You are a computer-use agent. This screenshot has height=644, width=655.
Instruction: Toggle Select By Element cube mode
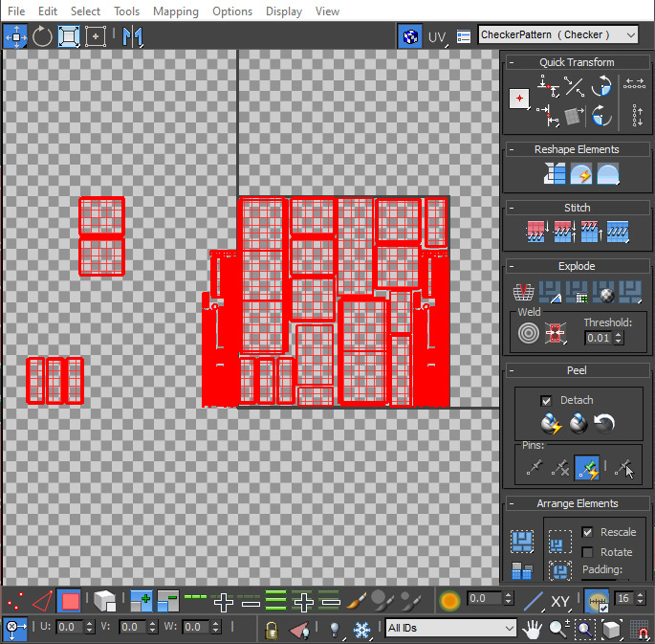[x=104, y=601]
